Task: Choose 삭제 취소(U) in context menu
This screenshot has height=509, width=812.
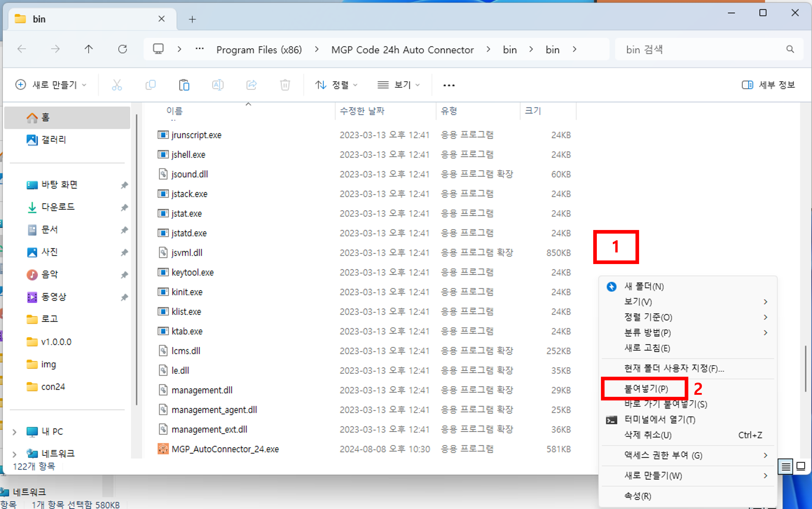Action: [688, 435]
